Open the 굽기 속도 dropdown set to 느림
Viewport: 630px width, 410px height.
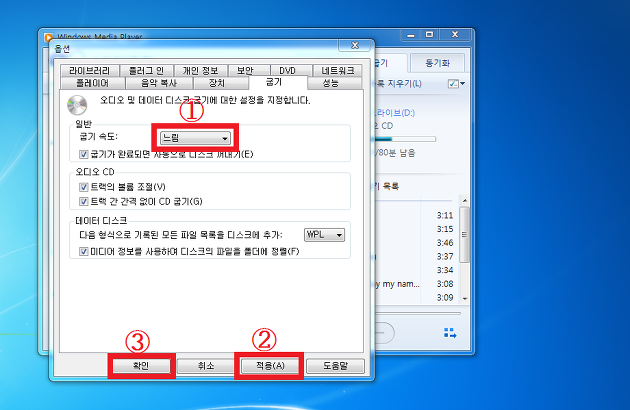click(195, 138)
